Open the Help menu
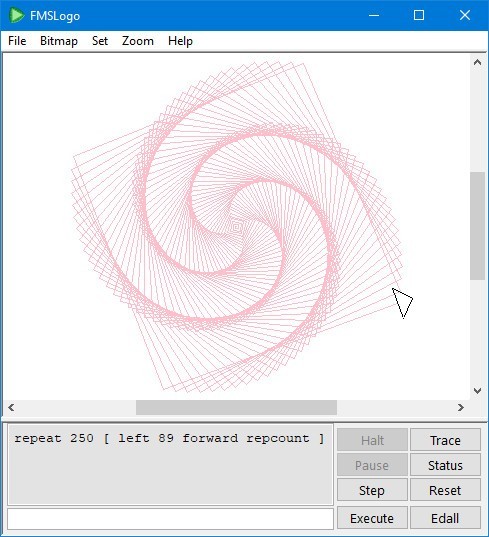 click(180, 41)
